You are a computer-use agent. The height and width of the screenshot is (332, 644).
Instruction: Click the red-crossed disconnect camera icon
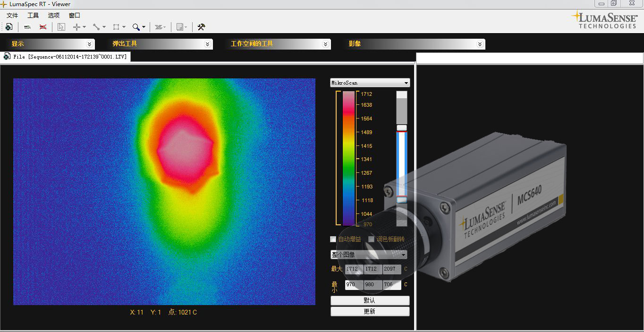[x=43, y=27]
